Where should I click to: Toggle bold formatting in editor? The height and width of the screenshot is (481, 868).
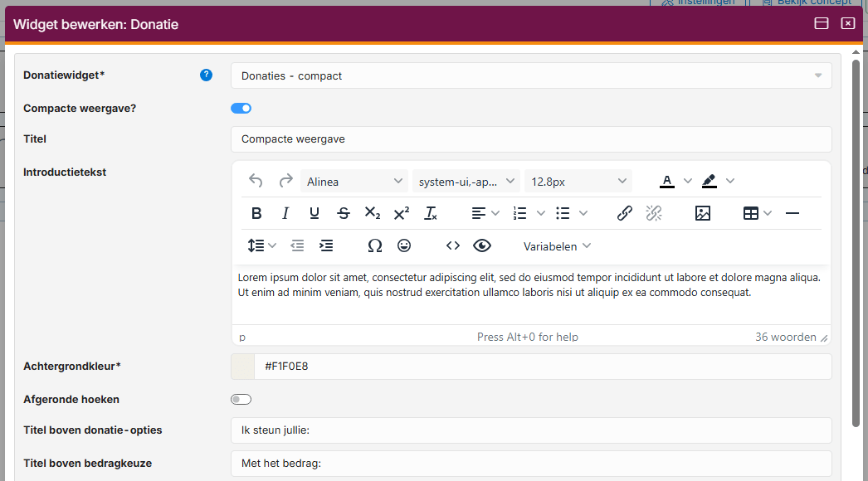tap(256, 213)
